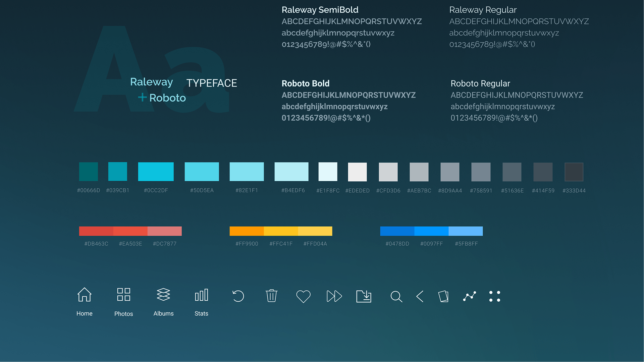This screenshot has height=362, width=644.
Task: Pick the #EDEDED light gray swatch
Action: tap(358, 172)
